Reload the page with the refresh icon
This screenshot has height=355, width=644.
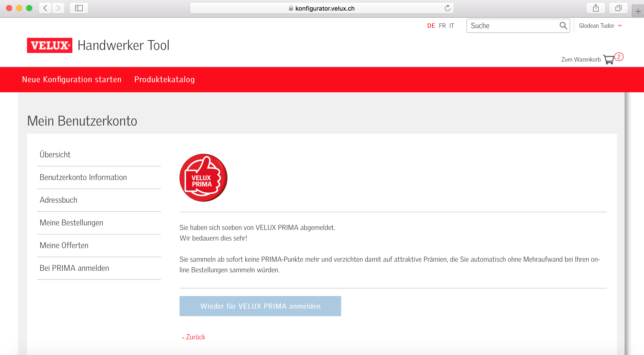447,8
